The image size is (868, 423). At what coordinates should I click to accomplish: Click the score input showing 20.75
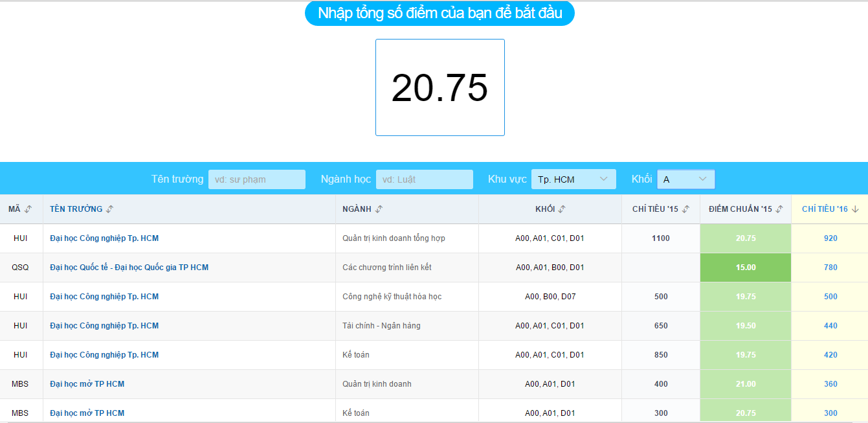440,87
